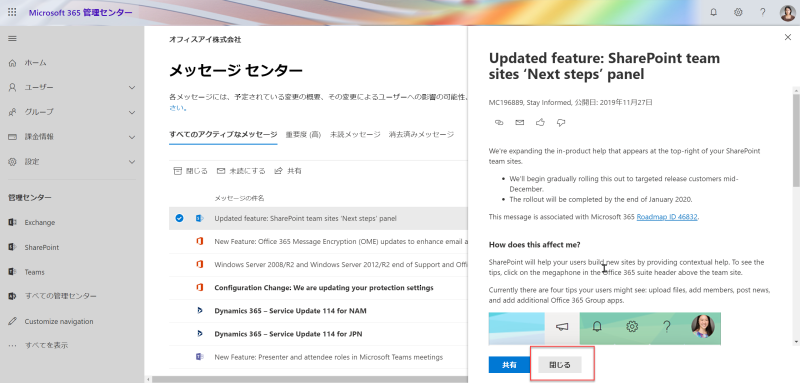Viewport: 800px width, 383px height.
Task: Expand the 設定 menu chevron
Action: point(132,162)
